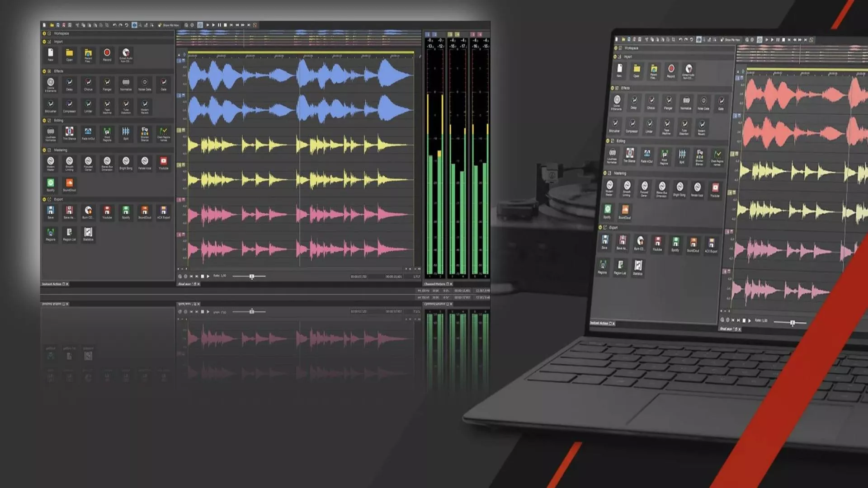Click the playback Rate slider handle
Viewport: 868px width, 488px height.
252,276
